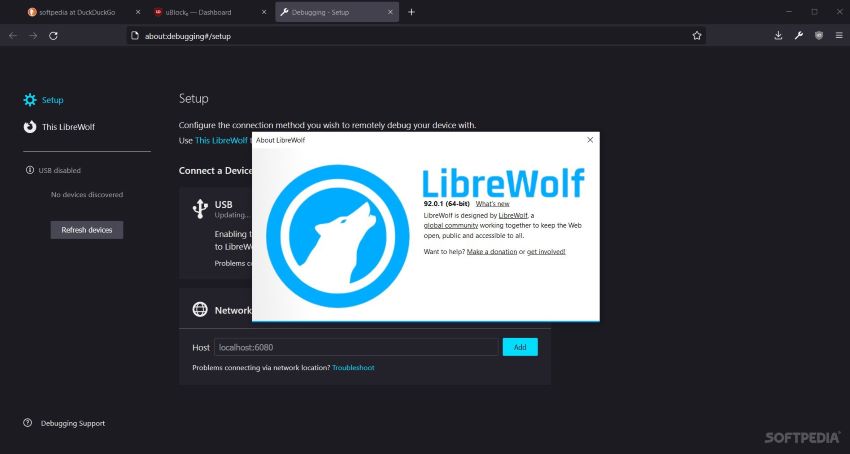850x454 pixels.
Task: Follow the This LibreWolf link in Setup text
Action: coord(221,140)
